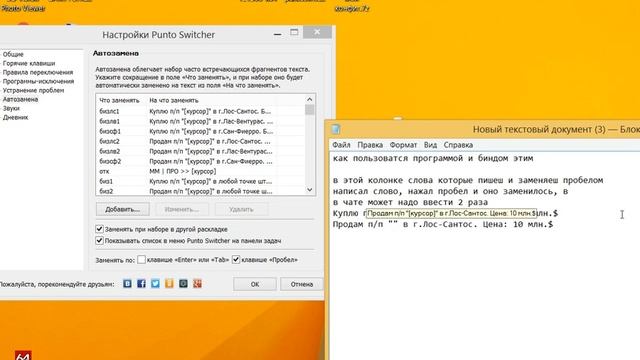Image resolution: width=640 pixels, height=360 pixels.
Task: Click the Добавить... button
Action: pos(122,209)
